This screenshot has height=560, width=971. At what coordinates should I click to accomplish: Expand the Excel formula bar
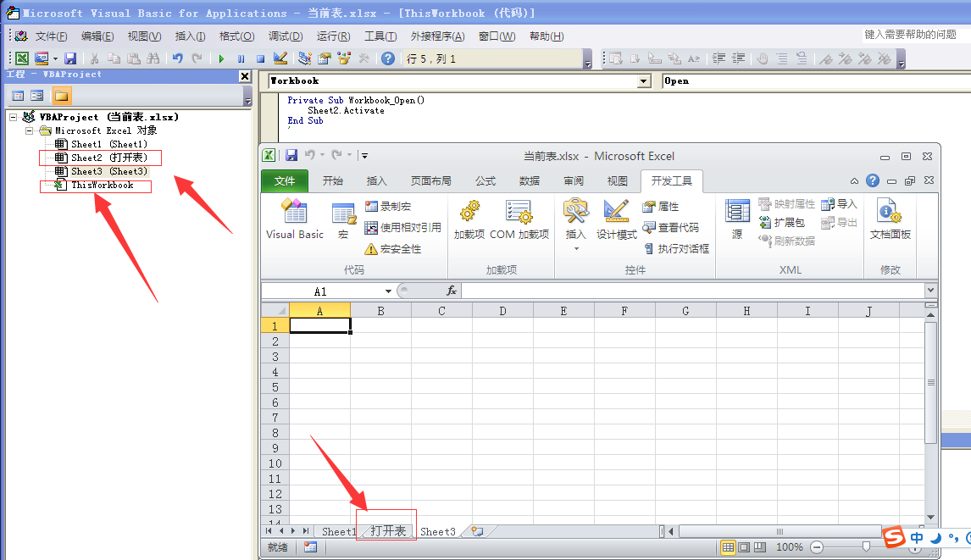tap(930, 290)
